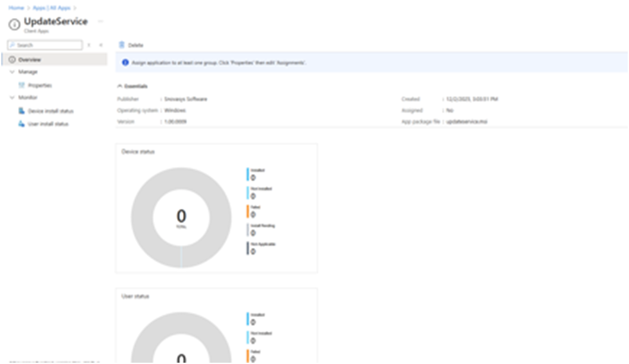Open User install status
Viewport: 629px width, 364px height.
pos(48,124)
